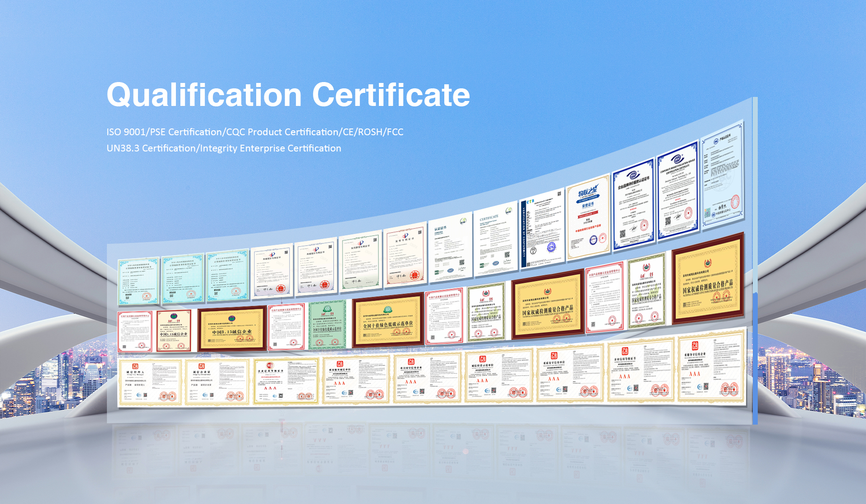Open the large framed National Authoritative Inspection plaque at far right
This screenshot has height=504, width=866.
coord(707,279)
